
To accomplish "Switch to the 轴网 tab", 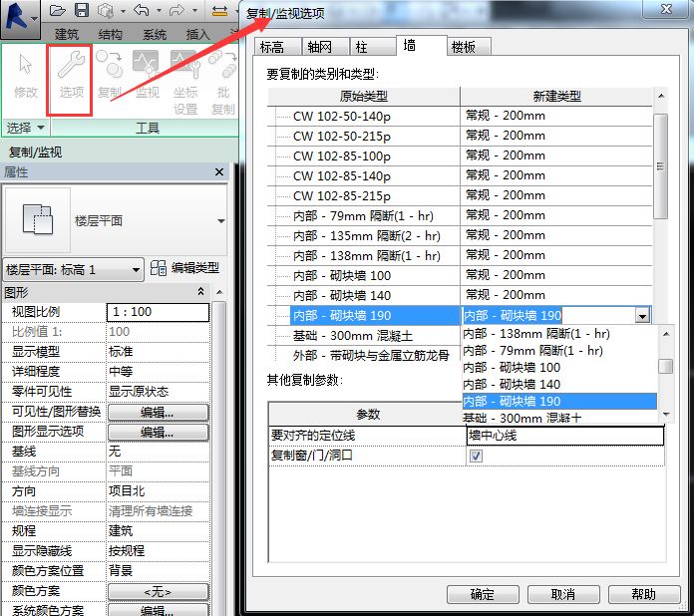I will point(325,47).
